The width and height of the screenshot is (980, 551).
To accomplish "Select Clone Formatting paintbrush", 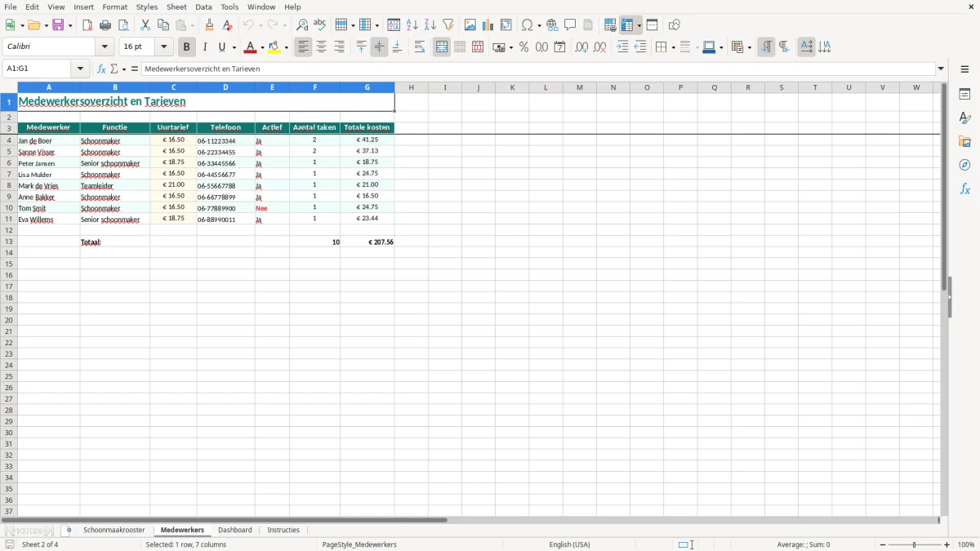I will tap(210, 25).
